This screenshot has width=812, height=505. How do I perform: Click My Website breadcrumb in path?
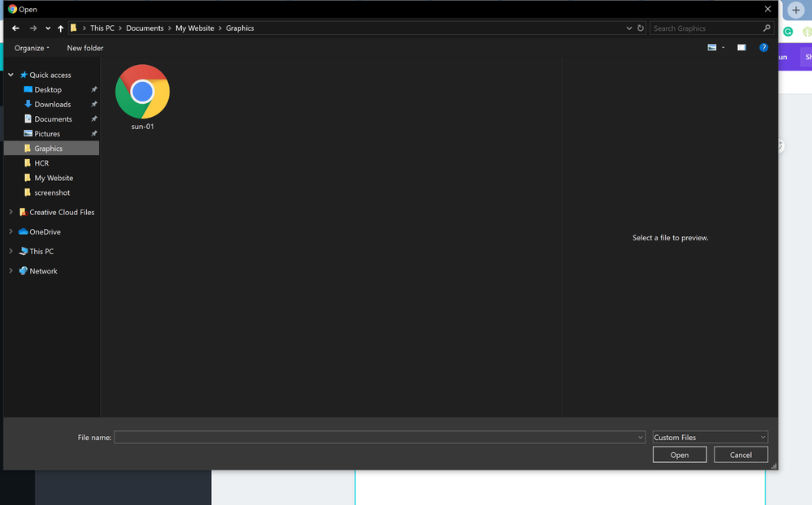(195, 28)
